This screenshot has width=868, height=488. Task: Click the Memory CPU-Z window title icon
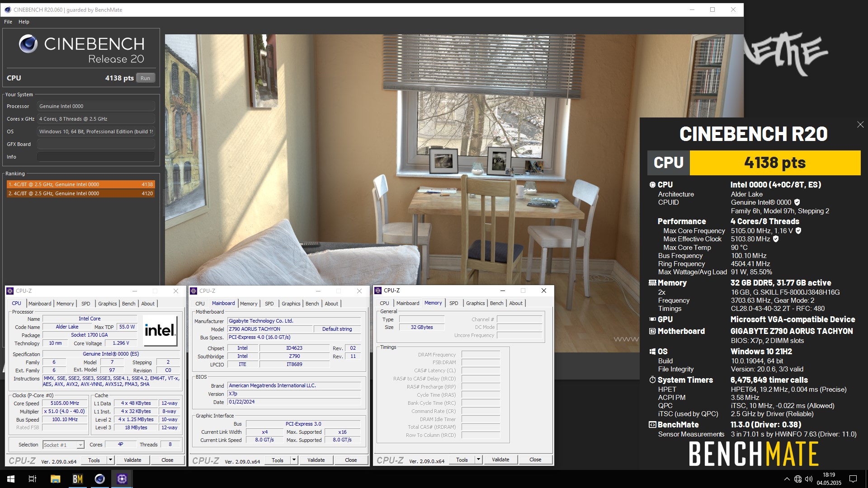(378, 291)
